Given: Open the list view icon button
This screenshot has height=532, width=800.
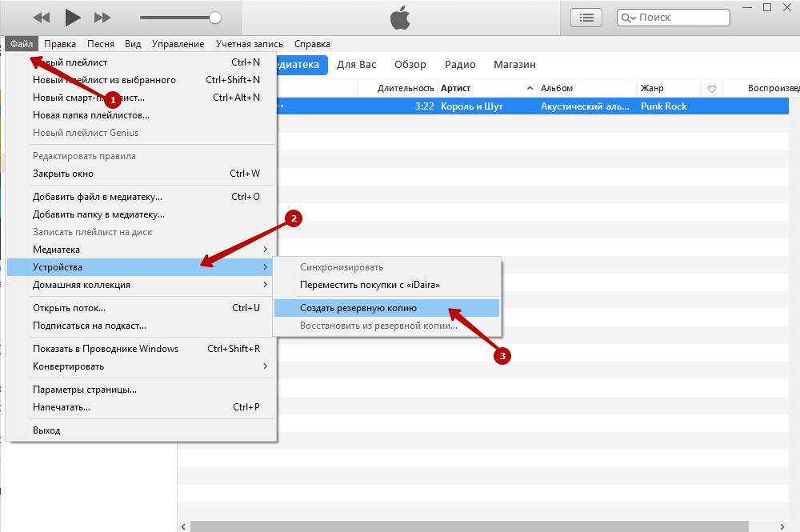Looking at the screenshot, I should coord(586,18).
